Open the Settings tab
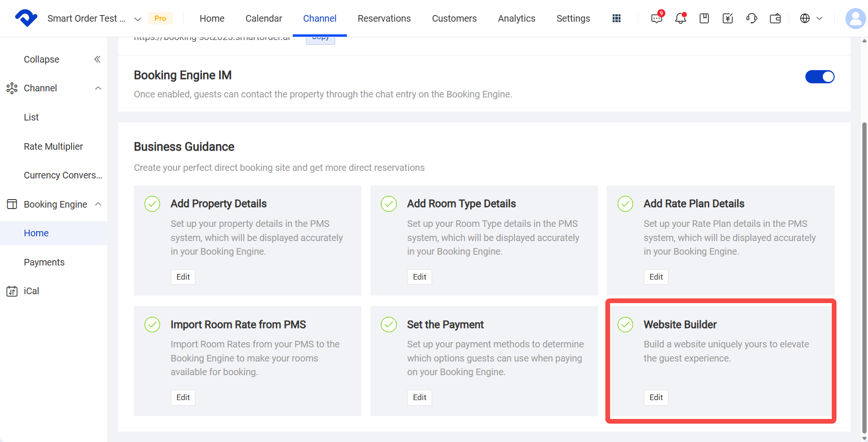868x442 pixels. (573, 18)
